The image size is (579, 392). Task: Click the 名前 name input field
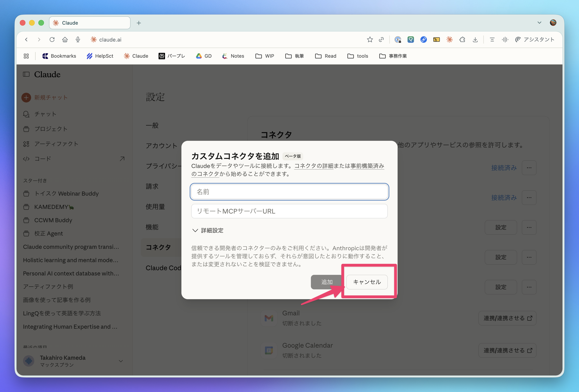click(x=289, y=192)
